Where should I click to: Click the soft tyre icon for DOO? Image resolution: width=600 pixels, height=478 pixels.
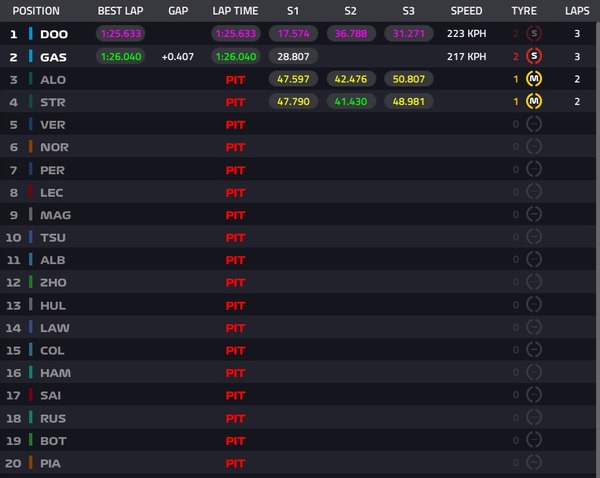(x=534, y=34)
